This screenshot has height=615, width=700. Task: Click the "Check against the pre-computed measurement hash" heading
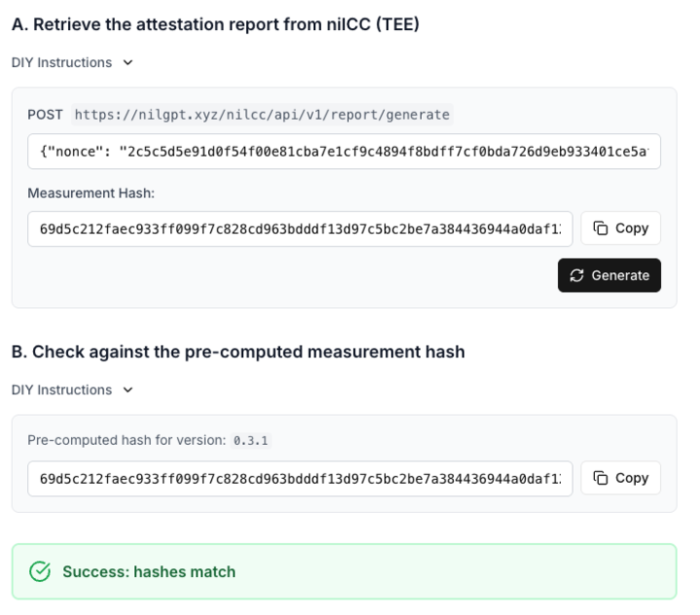238,352
